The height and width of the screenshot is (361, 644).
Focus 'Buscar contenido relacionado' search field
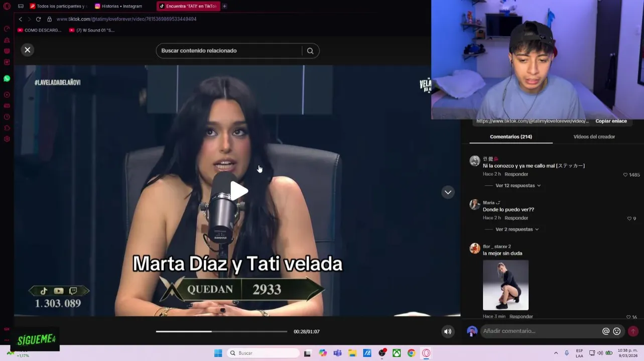pyautogui.click(x=229, y=51)
